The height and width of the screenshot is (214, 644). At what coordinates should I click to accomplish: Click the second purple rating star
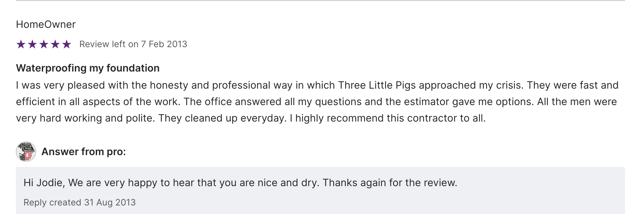point(32,44)
